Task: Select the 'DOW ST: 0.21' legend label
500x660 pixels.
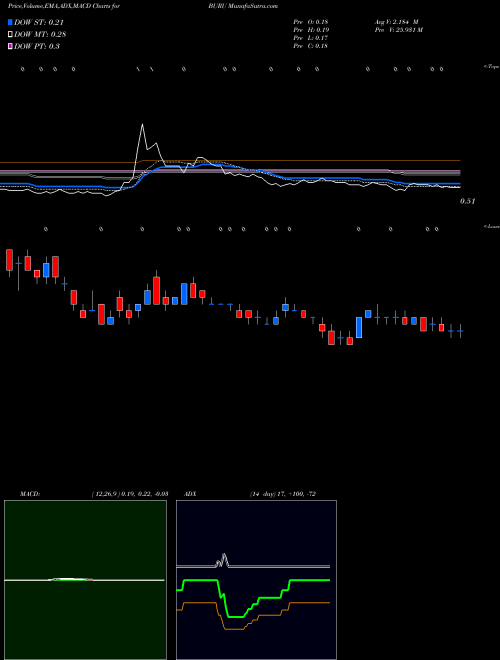Action: pos(39,23)
